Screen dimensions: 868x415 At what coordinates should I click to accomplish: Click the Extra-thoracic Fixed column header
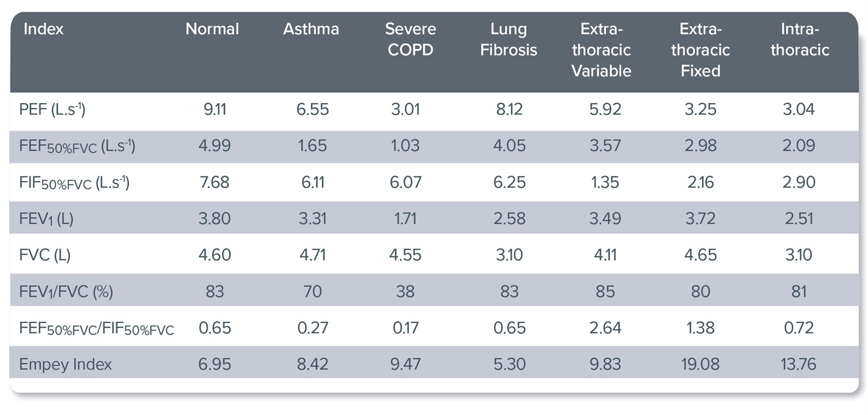700,50
